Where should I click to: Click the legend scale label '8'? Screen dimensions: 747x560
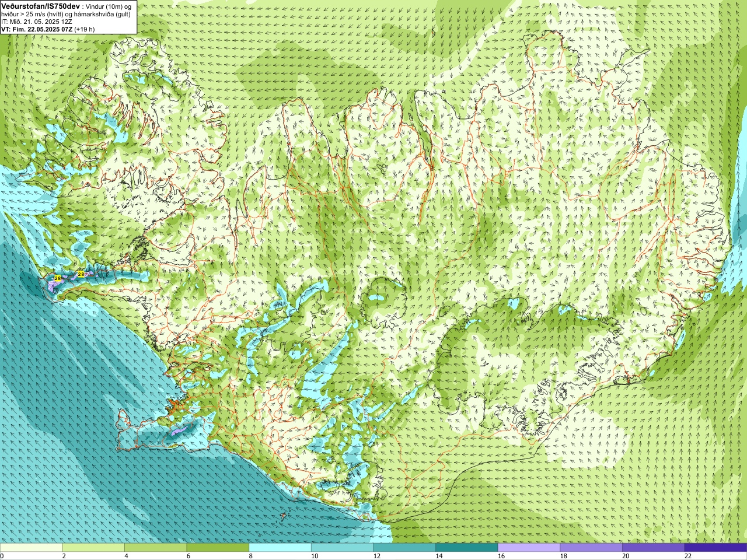click(251, 556)
